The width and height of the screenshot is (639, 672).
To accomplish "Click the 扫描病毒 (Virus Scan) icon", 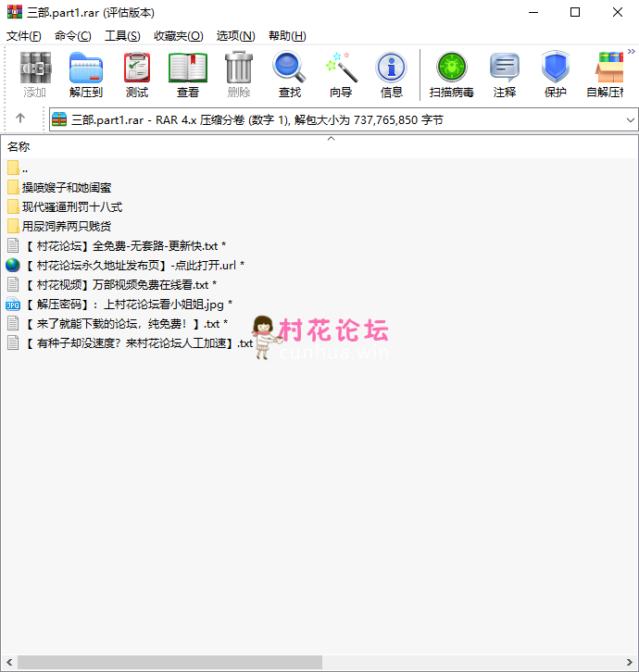I will tap(452, 74).
